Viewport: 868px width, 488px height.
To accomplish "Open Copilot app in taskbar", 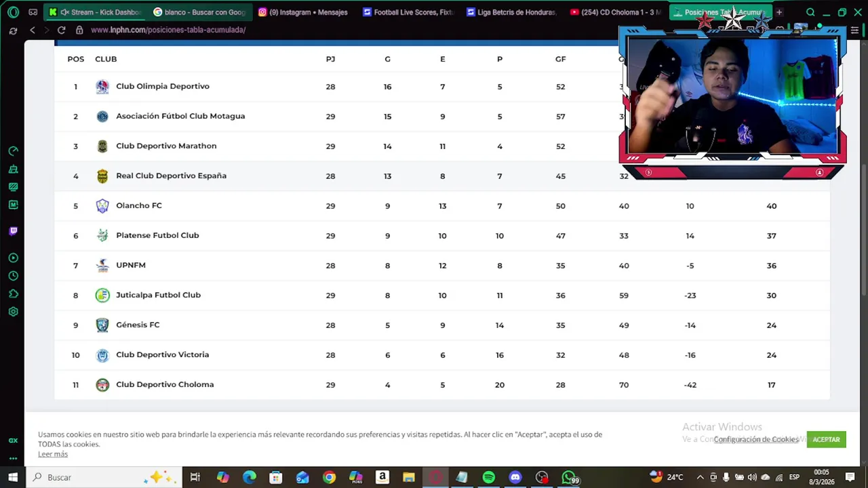I will (223, 477).
